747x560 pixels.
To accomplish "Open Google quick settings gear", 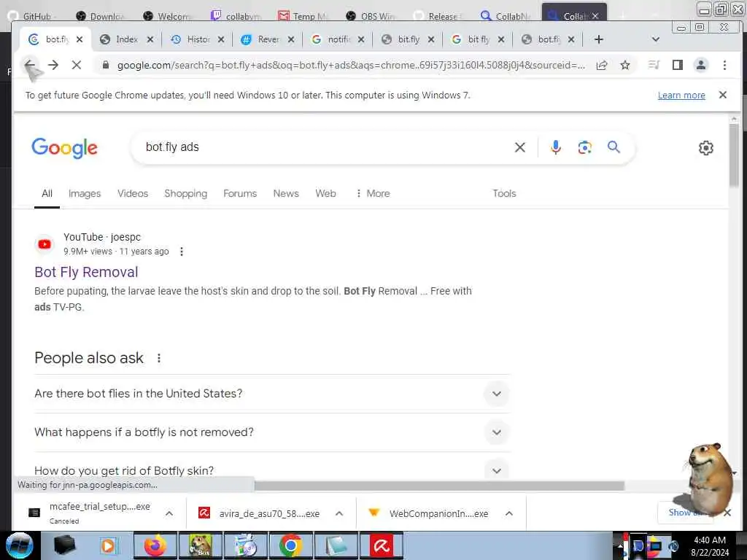I will click(705, 148).
